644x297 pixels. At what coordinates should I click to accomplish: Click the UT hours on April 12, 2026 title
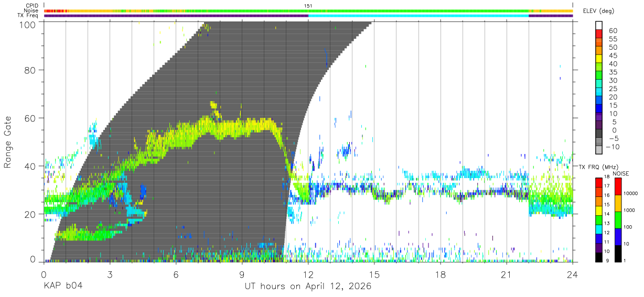pyautogui.click(x=308, y=287)
